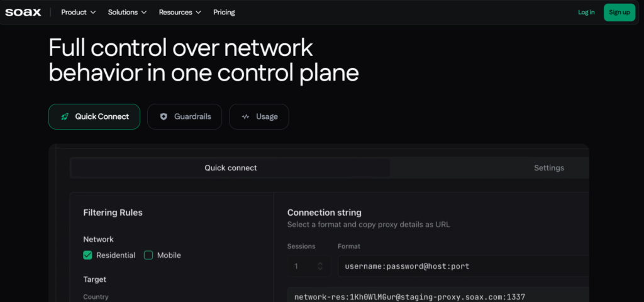The image size is (644, 302).
Task: Click the Sign up button
Action: point(619,13)
